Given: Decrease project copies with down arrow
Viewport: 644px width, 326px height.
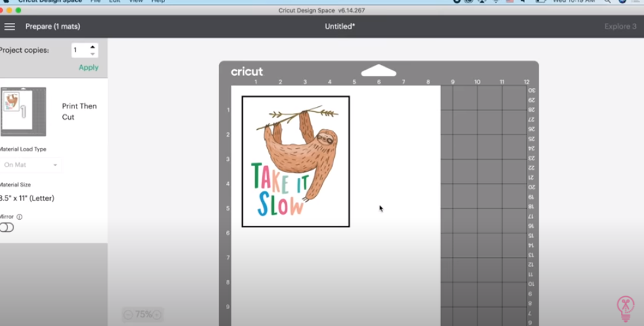Looking at the screenshot, I should (x=93, y=54).
